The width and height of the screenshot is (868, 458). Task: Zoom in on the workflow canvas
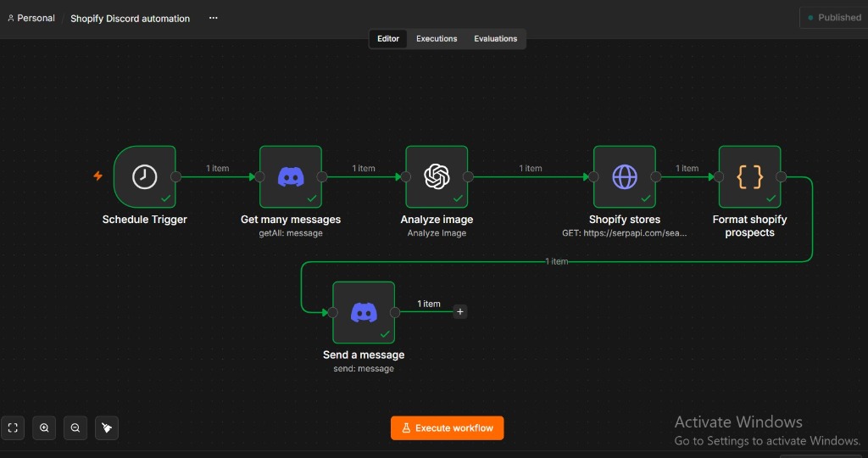(x=44, y=427)
